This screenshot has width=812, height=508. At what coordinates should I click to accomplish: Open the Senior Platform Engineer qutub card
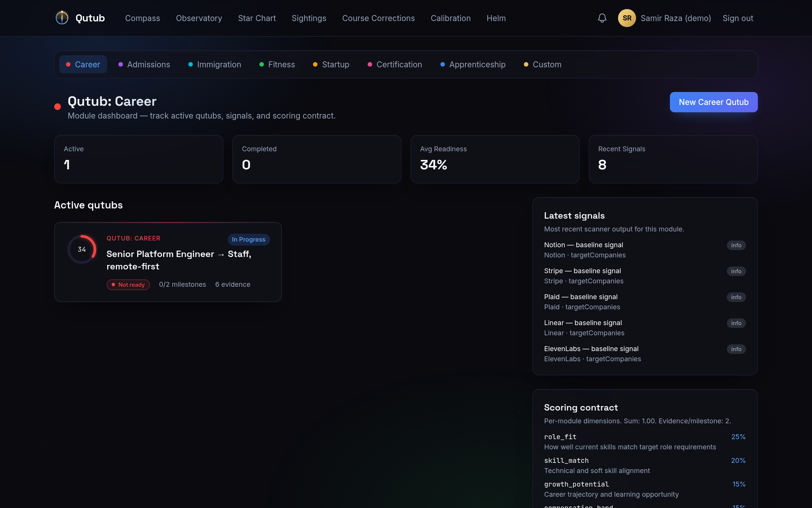pyautogui.click(x=168, y=262)
